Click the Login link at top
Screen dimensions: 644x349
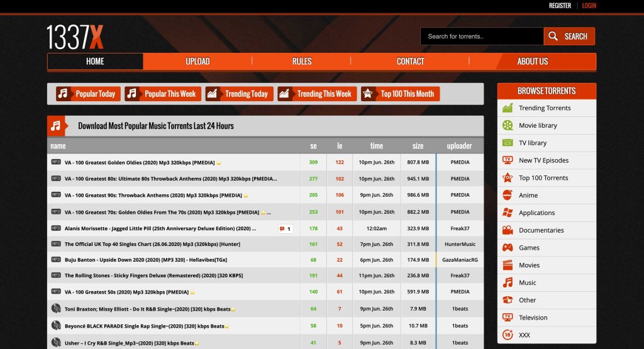tap(589, 6)
